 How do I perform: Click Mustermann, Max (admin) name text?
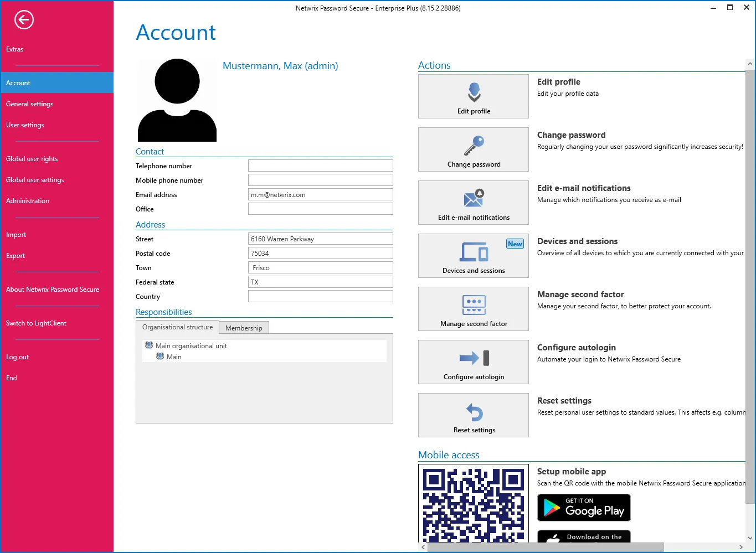(280, 66)
